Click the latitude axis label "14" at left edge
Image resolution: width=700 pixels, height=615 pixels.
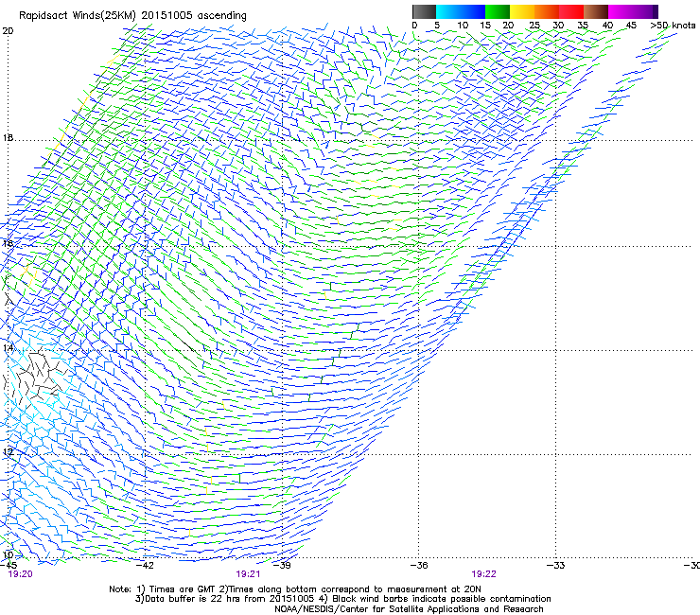(x=8, y=348)
